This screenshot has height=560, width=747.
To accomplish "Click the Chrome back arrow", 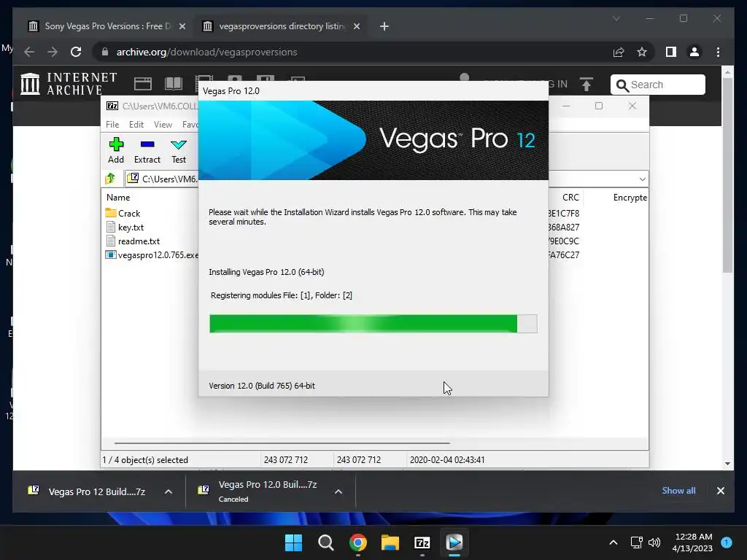I will [x=29, y=52].
